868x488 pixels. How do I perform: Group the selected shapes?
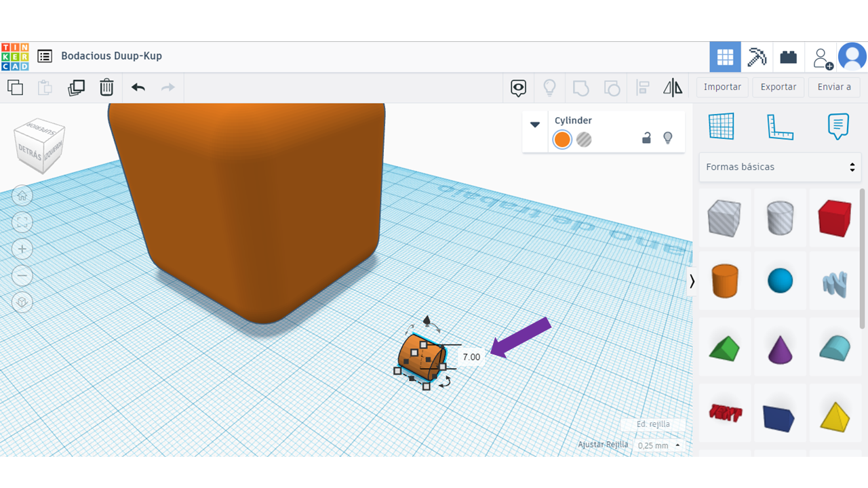click(x=580, y=87)
